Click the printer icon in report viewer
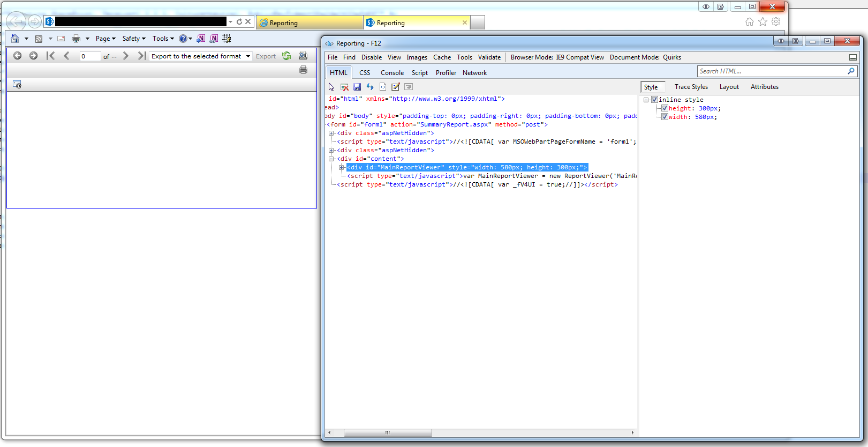This screenshot has height=447, width=868. point(303,70)
